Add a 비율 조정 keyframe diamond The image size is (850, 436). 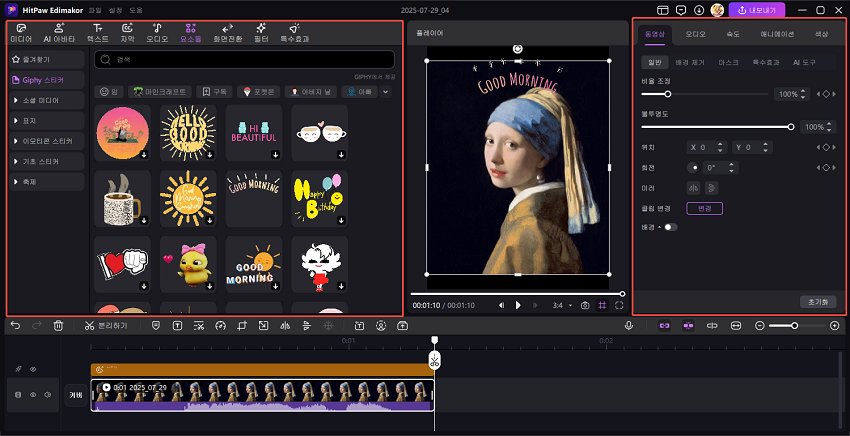coord(826,94)
